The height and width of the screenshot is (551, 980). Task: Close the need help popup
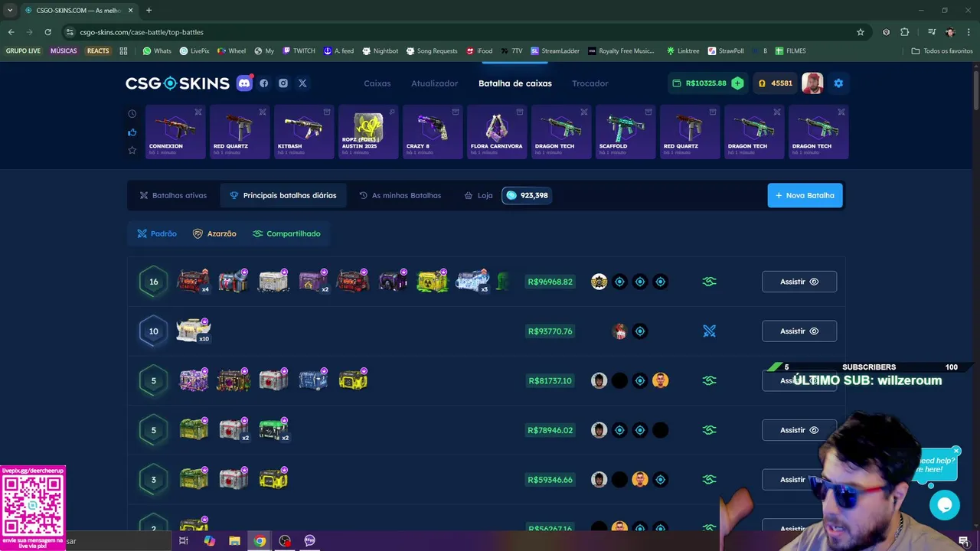click(956, 452)
